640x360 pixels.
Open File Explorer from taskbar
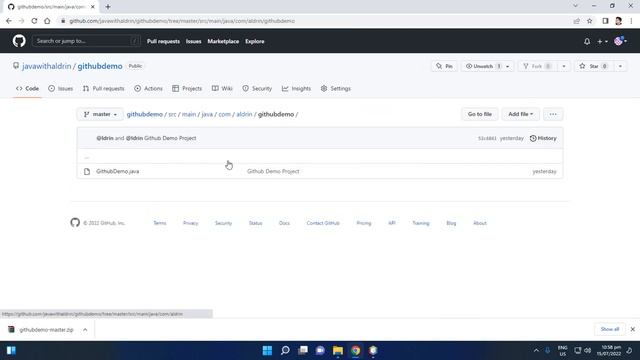point(338,351)
